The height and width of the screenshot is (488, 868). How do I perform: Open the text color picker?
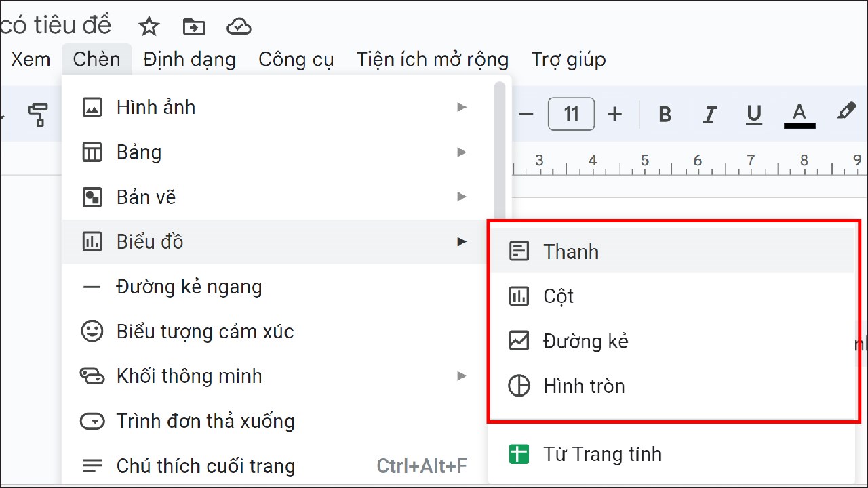pos(800,115)
